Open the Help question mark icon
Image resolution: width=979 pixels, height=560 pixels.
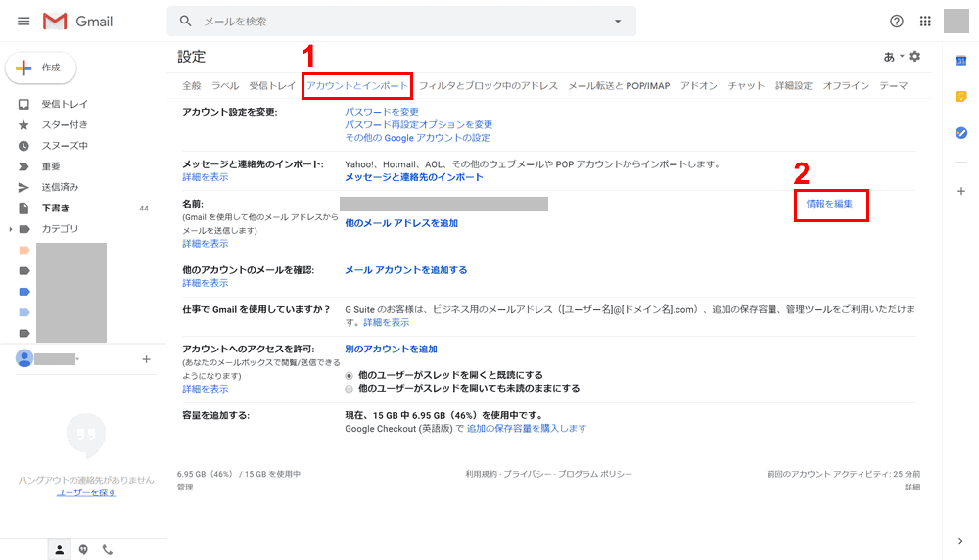click(897, 22)
